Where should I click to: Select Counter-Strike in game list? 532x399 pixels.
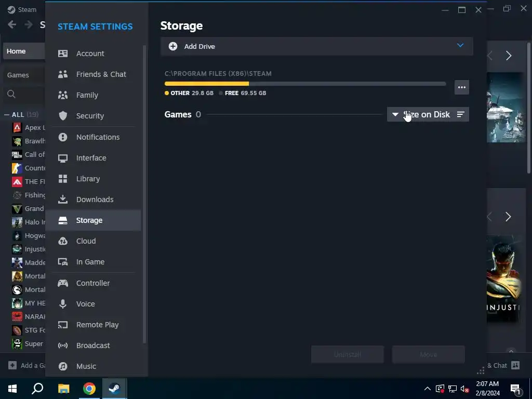(29, 168)
